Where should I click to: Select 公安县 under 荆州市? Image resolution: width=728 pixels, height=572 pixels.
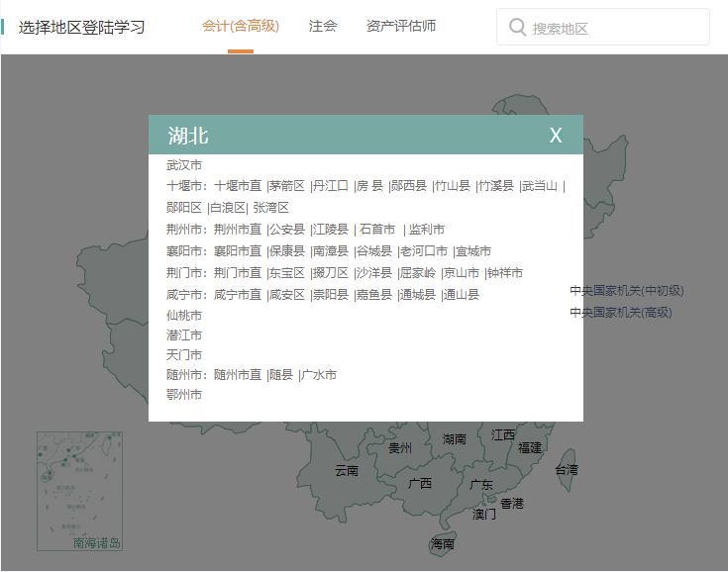tap(287, 230)
